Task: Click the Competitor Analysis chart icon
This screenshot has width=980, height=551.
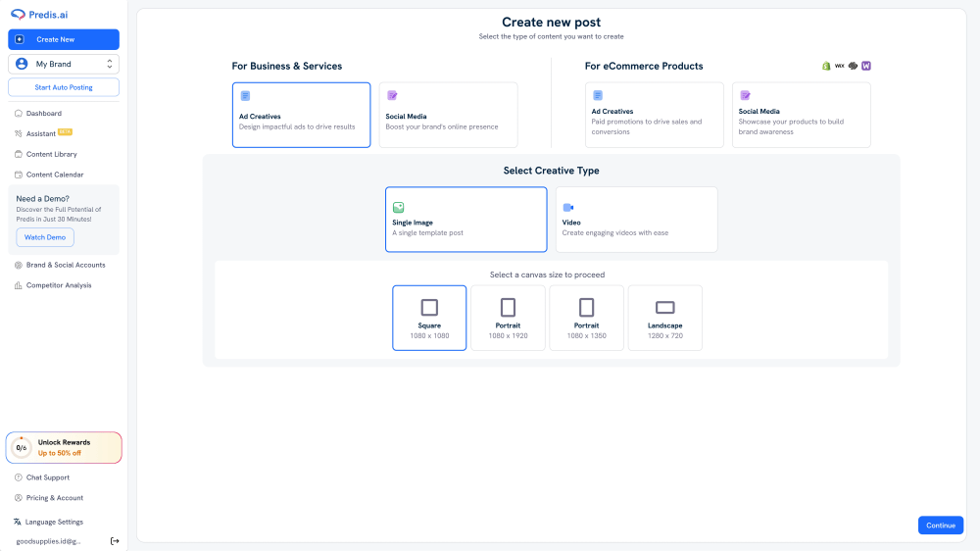Action: [18, 285]
